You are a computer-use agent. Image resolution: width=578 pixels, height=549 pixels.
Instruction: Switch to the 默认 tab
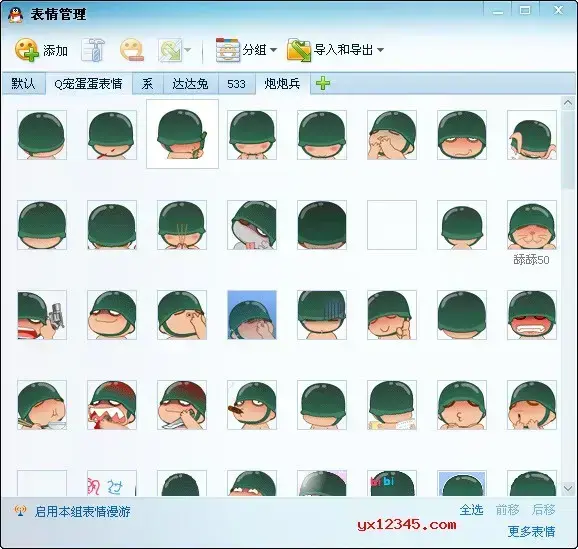coord(23,84)
